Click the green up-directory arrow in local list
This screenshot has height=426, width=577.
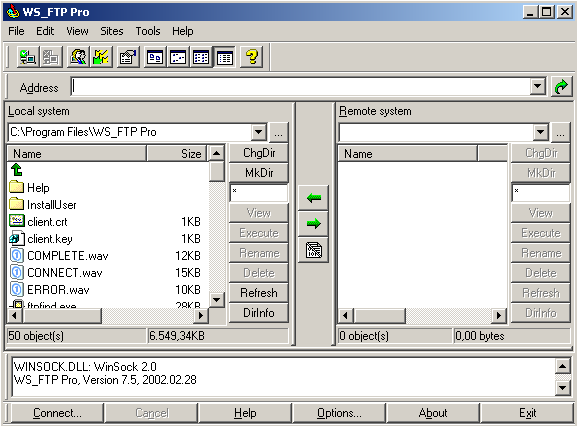17,170
